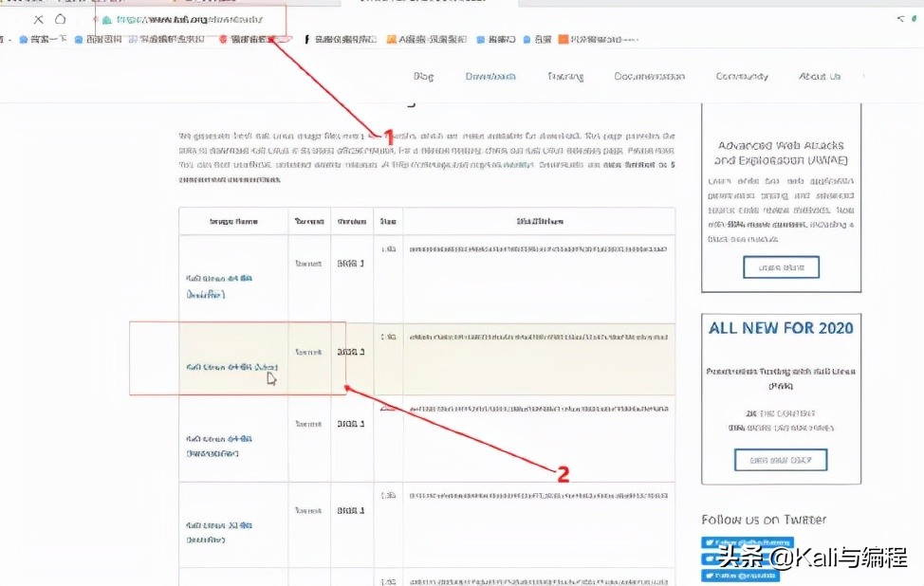Click the browser menu icon at top right
Viewport: 924px width, 586px height.
913,18
